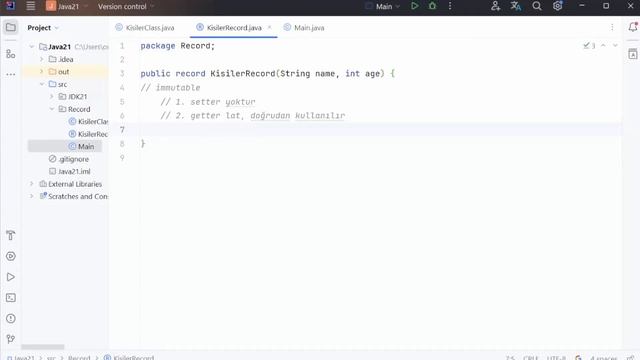Open the Main run configuration dropdown
This screenshot has width=640, height=360.
click(x=383, y=7)
